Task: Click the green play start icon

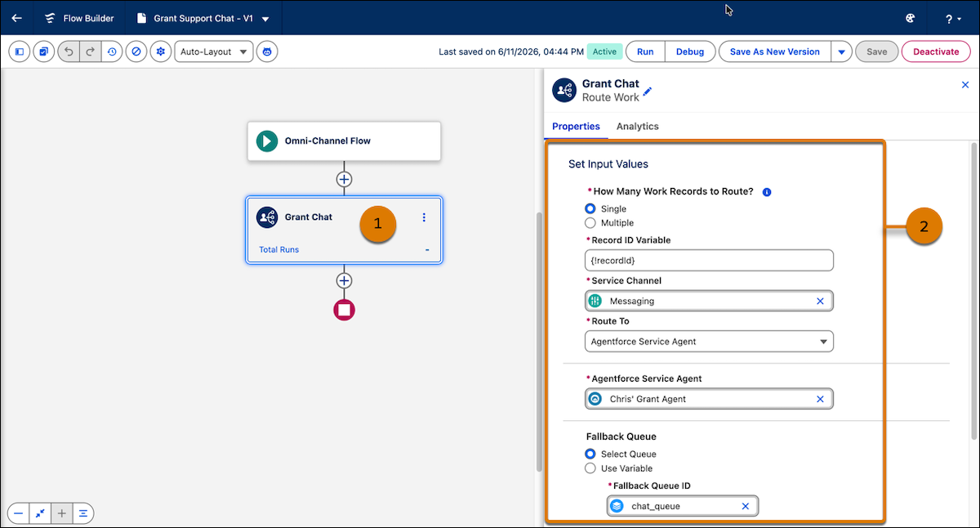Action: [267, 141]
